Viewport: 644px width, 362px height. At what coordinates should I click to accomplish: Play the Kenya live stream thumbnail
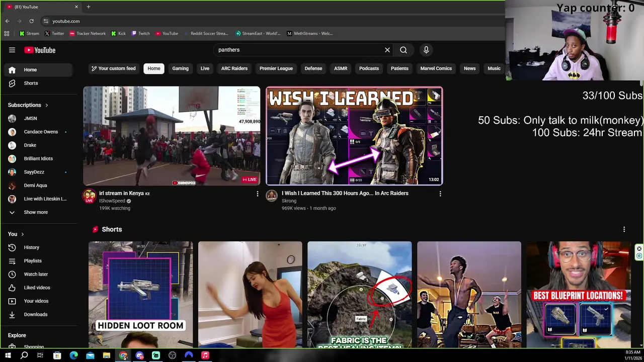click(x=172, y=136)
